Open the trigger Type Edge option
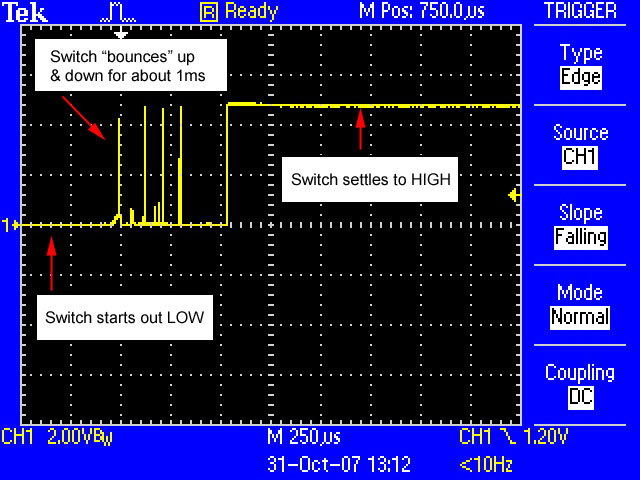640x480 pixels. point(580,77)
